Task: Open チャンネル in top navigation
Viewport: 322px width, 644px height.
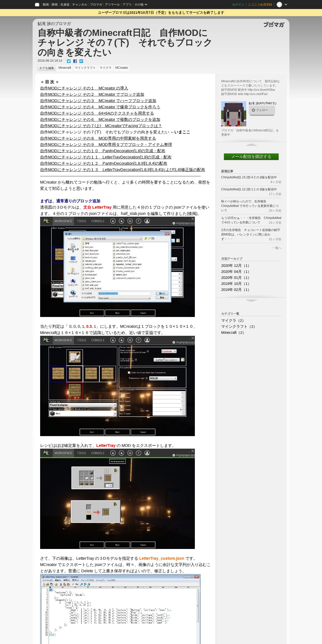Action: (x=80, y=5)
